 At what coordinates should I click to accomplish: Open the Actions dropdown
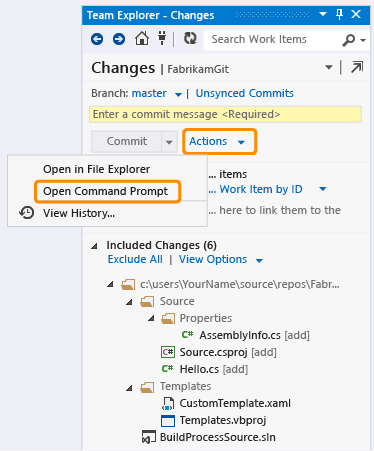pyautogui.click(x=219, y=141)
